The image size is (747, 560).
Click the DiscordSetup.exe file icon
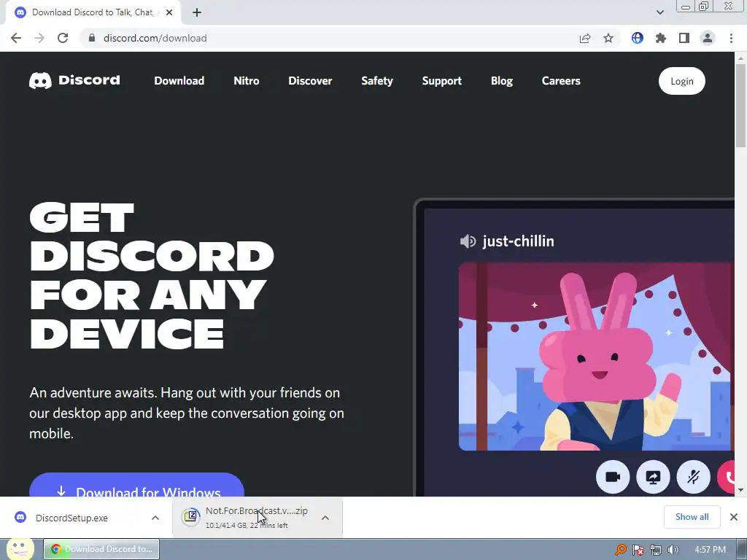pyautogui.click(x=20, y=517)
